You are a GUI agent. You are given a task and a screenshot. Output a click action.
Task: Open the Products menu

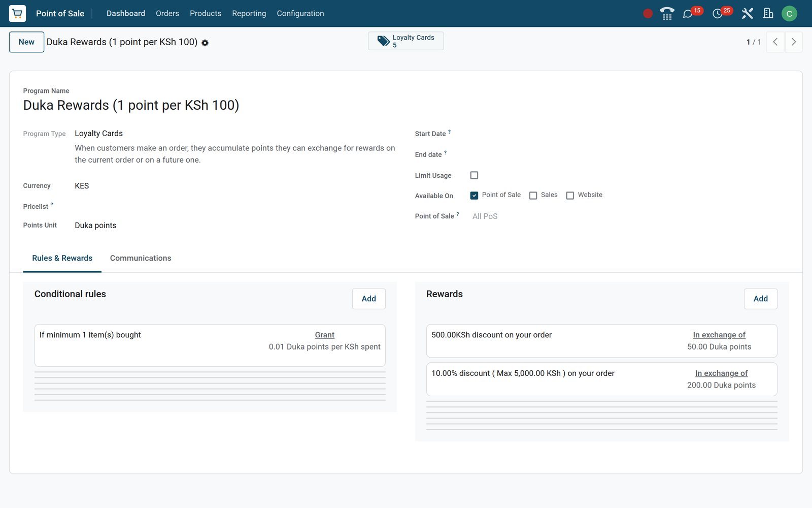(206, 14)
